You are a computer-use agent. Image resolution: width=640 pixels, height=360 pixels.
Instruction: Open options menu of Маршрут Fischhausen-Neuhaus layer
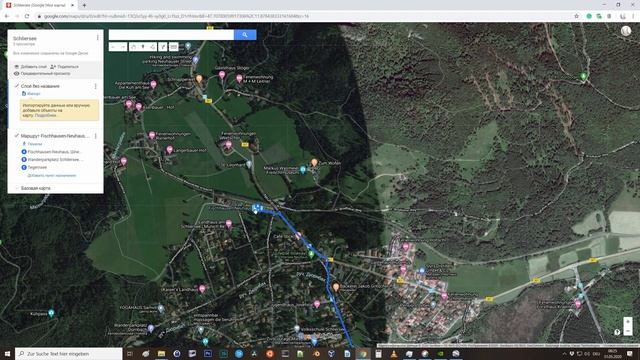pos(96,136)
